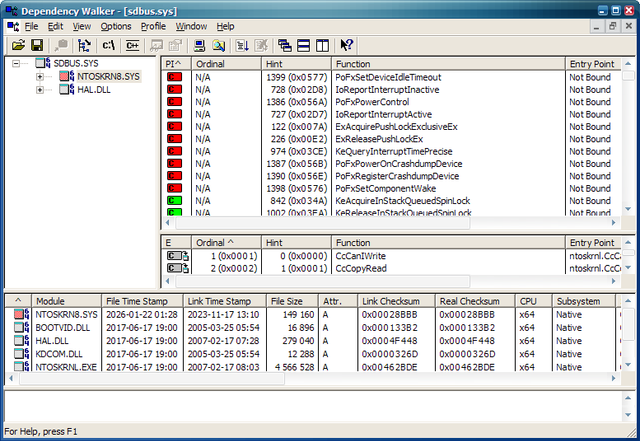Click the greyed-out Copy toolbar icon
Viewport: 640px width, 441px height.
coord(62,45)
